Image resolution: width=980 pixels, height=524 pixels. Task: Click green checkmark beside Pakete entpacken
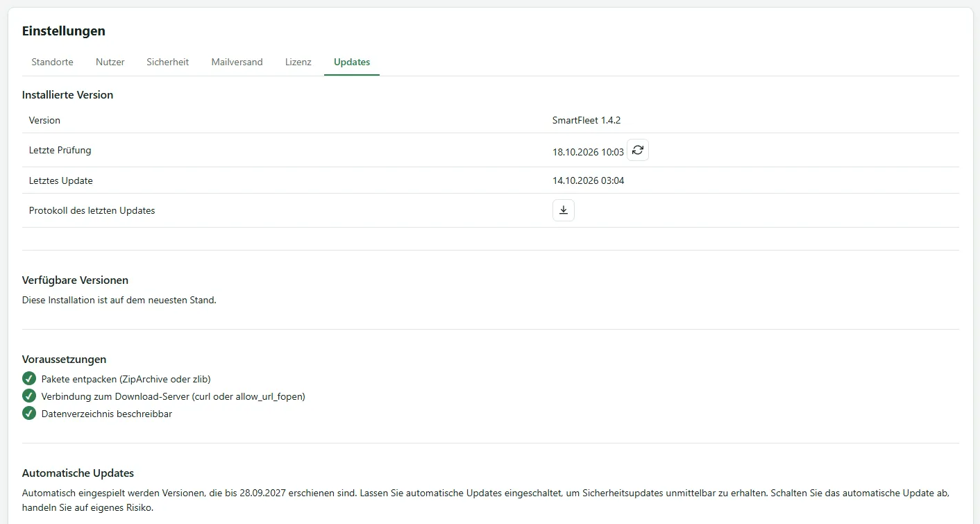[x=29, y=379]
